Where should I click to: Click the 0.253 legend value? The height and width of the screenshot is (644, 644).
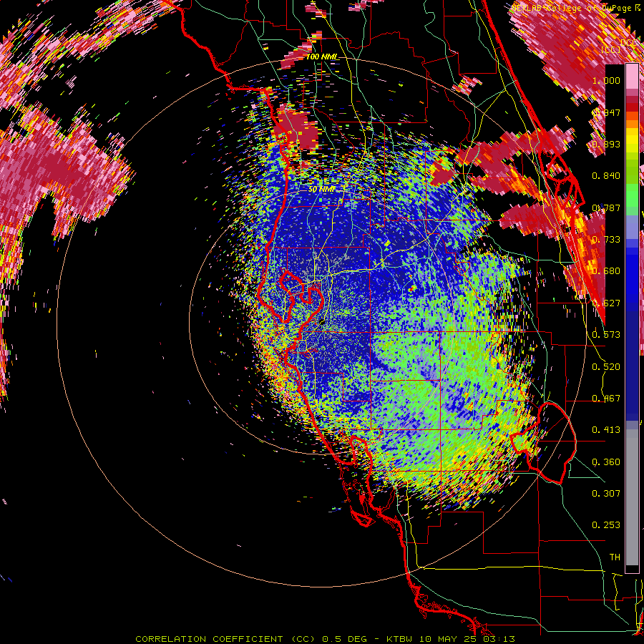606,525
